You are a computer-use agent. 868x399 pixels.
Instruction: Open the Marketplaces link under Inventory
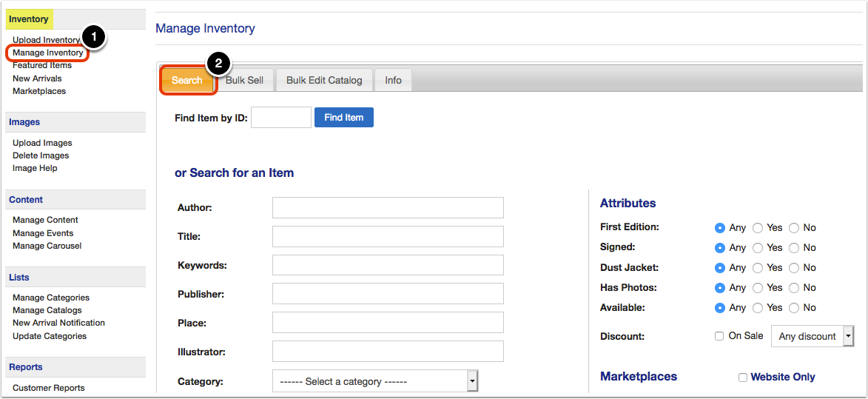[39, 91]
